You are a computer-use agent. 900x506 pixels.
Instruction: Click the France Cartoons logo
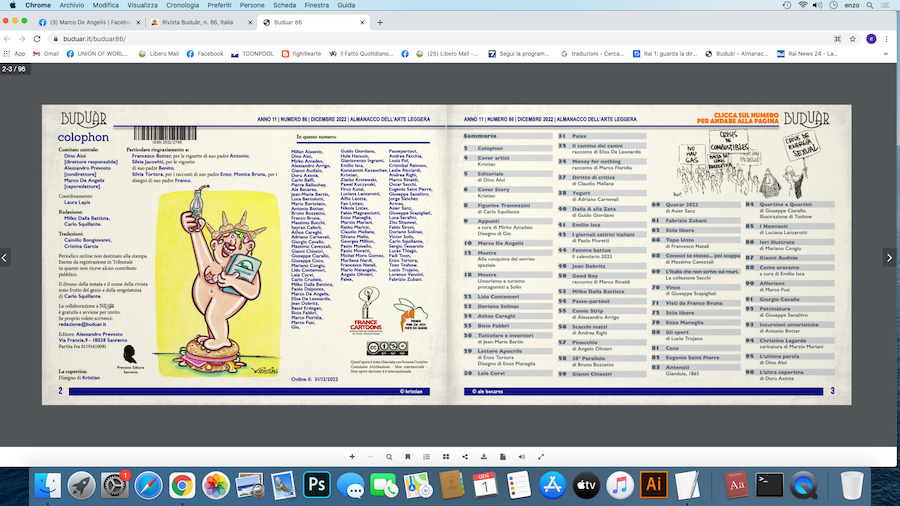(x=367, y=310)
